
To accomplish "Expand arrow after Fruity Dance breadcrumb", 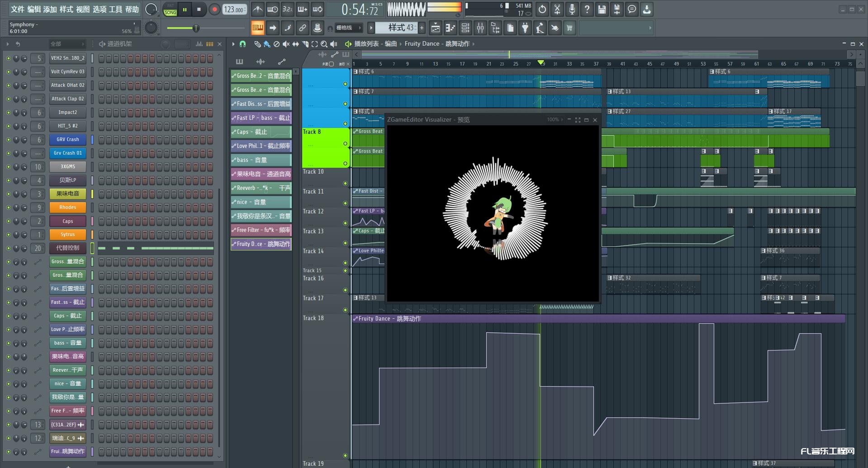I will coord(474,44).
